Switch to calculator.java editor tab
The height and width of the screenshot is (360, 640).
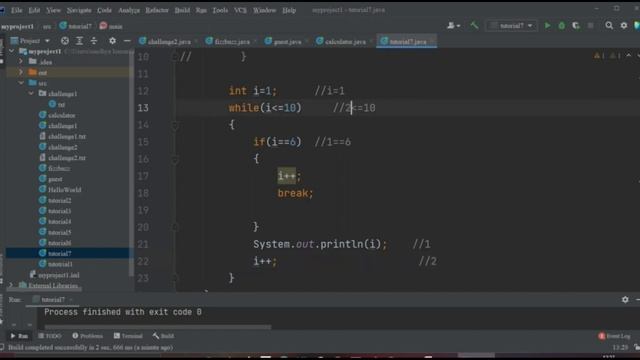[344, 41]
